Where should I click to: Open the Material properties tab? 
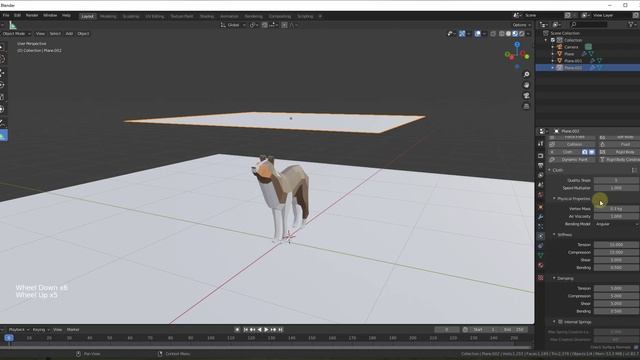(x=540, y=266)
